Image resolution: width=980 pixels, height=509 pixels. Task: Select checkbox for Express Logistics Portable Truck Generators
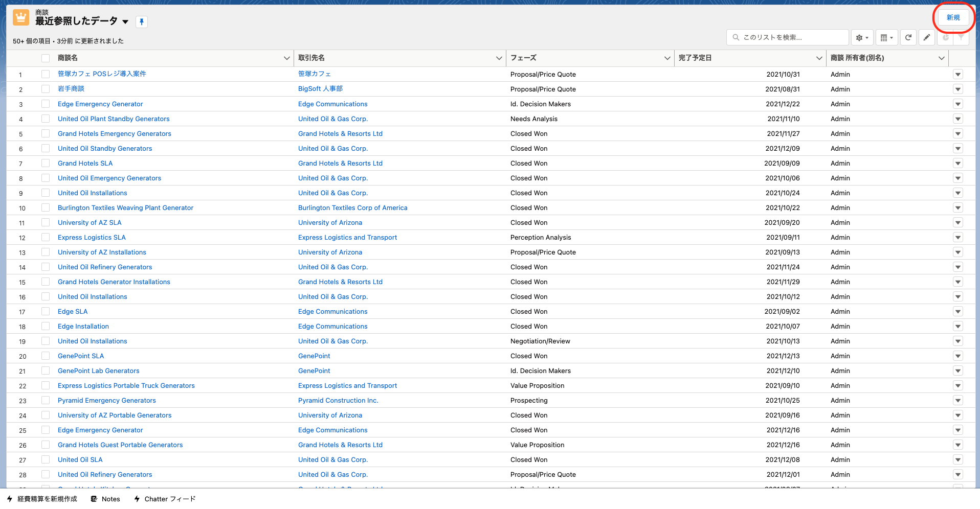point(46,385)
